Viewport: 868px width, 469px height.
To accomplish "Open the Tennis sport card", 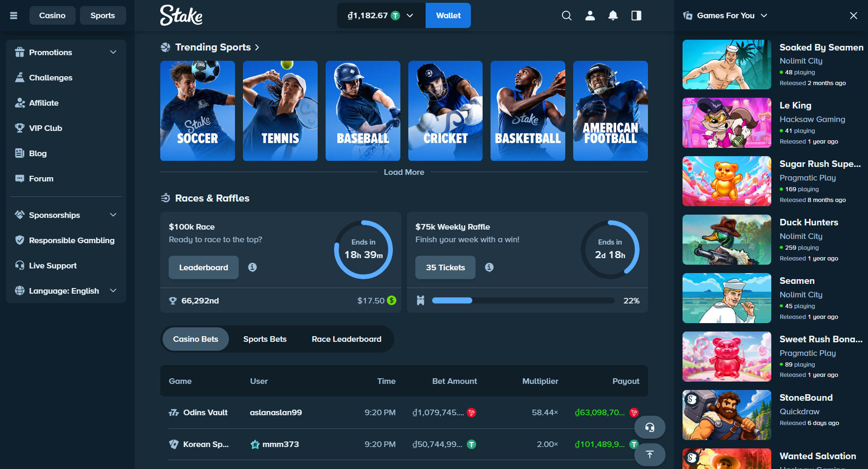I will (280, 111).
